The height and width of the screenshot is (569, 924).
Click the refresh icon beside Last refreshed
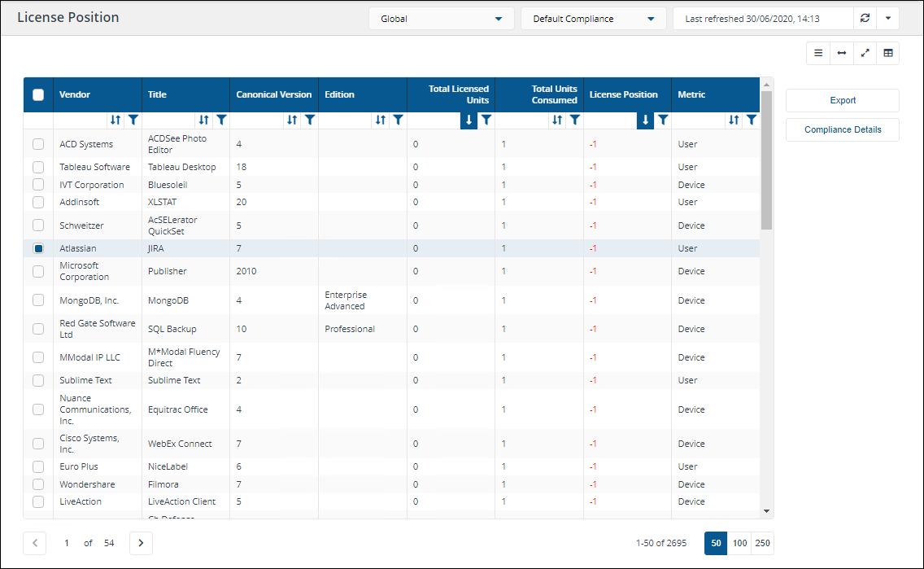865,19
